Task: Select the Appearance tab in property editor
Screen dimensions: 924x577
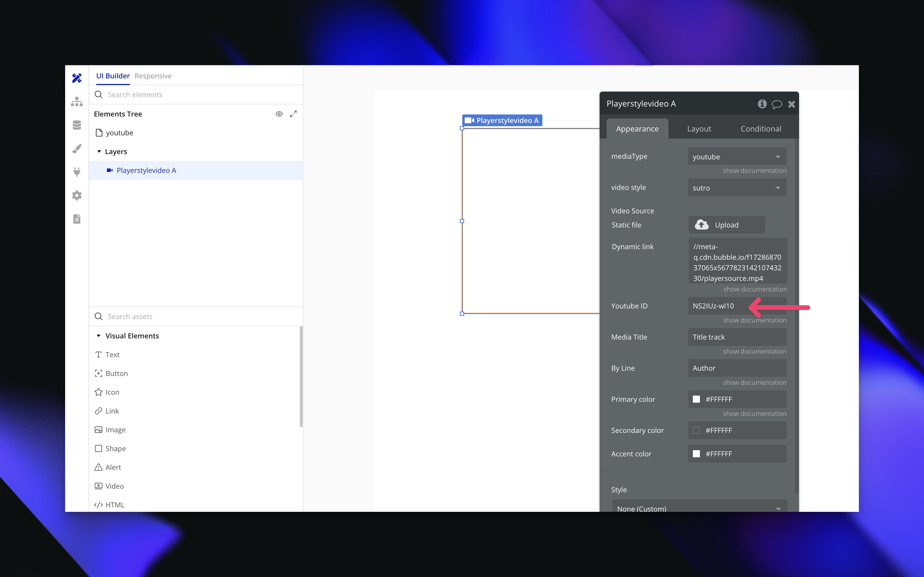Action: [637, 129]
